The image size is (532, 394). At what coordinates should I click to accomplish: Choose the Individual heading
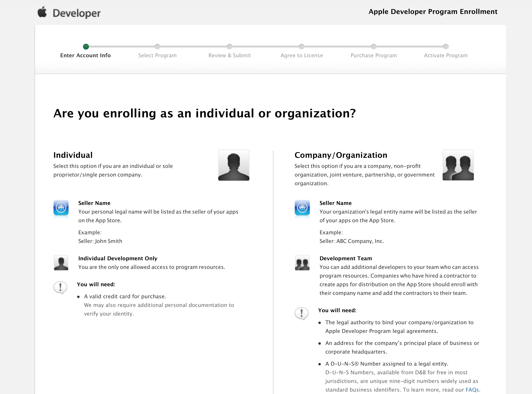[x=73, y=155]
